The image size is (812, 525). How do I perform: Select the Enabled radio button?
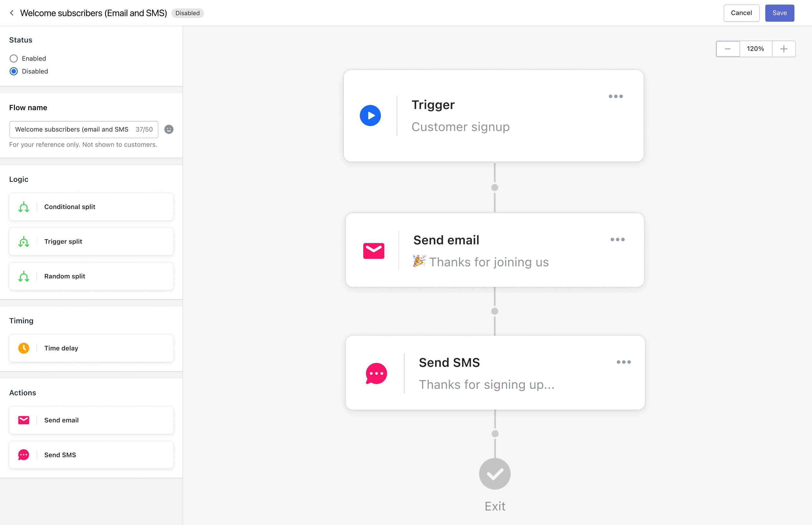click(13, 58)
